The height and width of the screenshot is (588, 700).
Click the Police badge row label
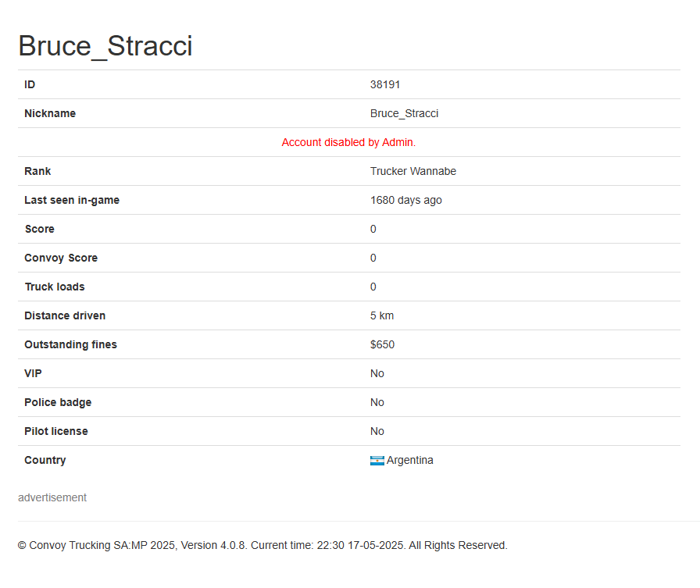click(x=58, y=403)
